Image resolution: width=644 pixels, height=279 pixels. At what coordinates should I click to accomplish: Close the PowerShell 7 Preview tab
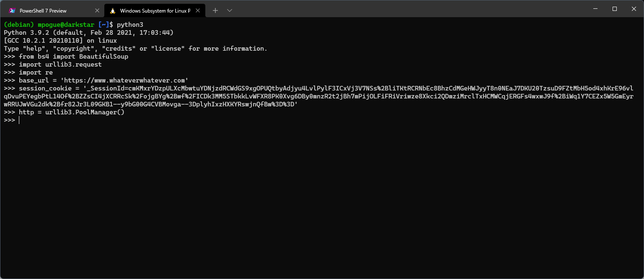(97, 10)
